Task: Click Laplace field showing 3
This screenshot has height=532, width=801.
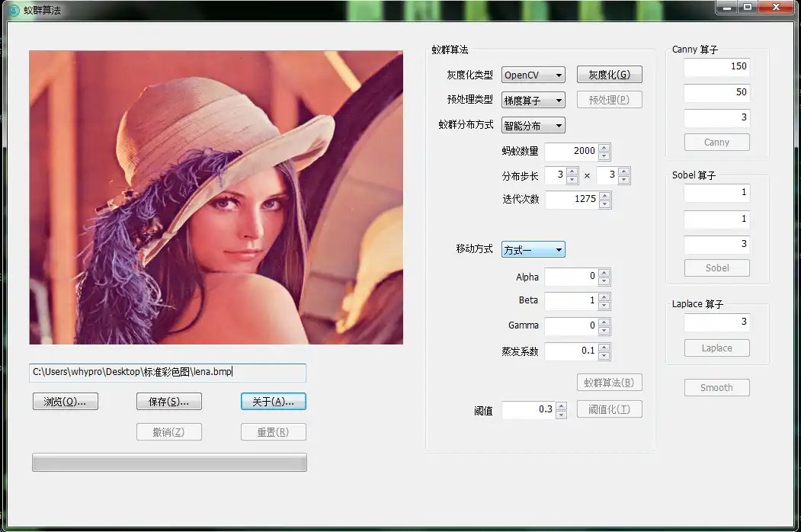Action: [716, 322]
